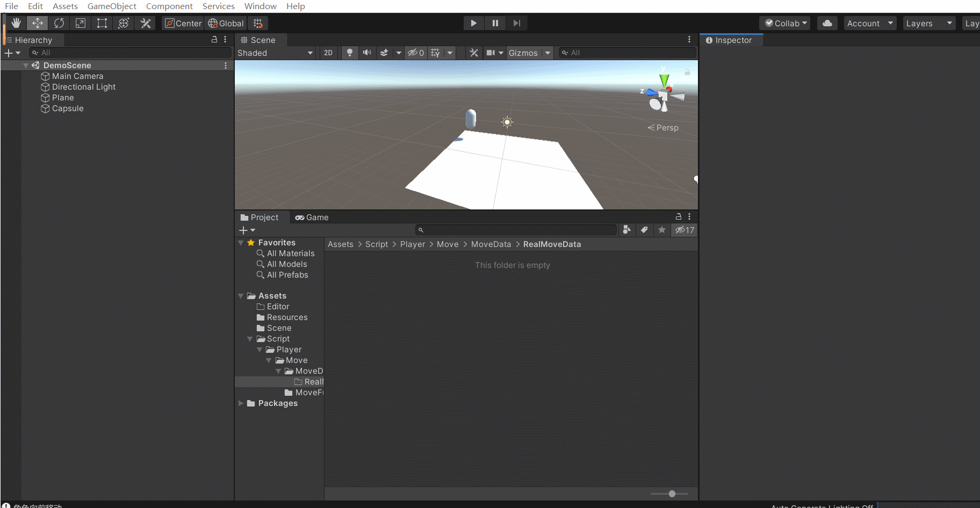Focus the Hierarchy search field
The width and height of the screenshot is (980, 508).
coord(130,53)
